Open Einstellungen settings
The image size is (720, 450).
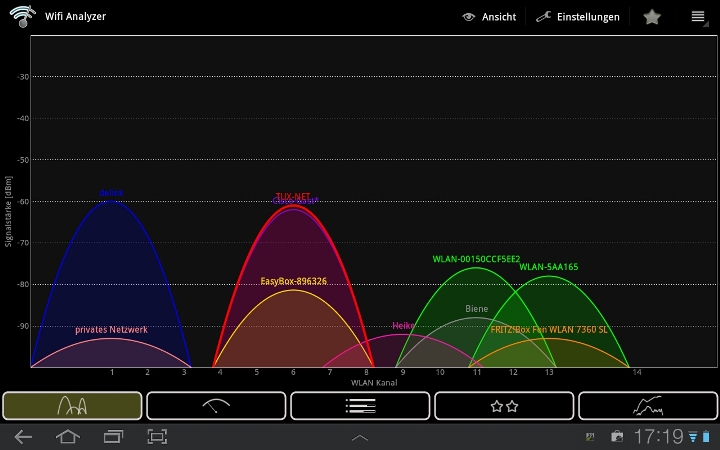577,17
